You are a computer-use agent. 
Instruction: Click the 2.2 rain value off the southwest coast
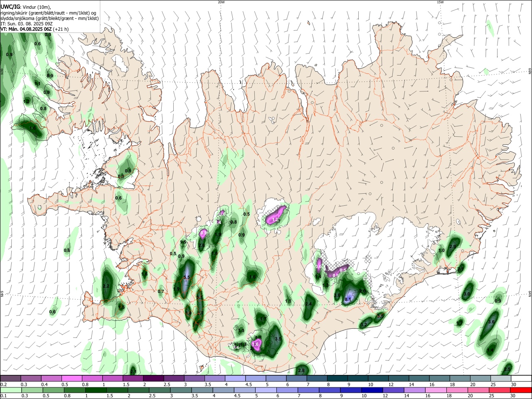click(x=106, y=286)
